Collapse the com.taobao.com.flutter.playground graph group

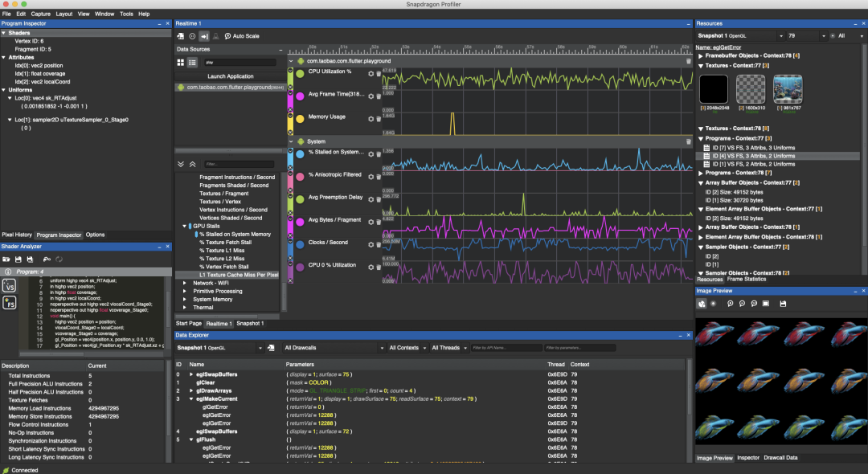tap(291, 61)
